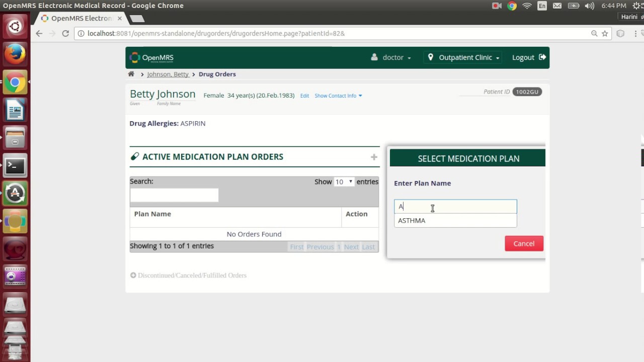Expand Show Contact Info
The width and height of the screenshot is (644, 362).
pyautogui.click(x=338, y=96)
